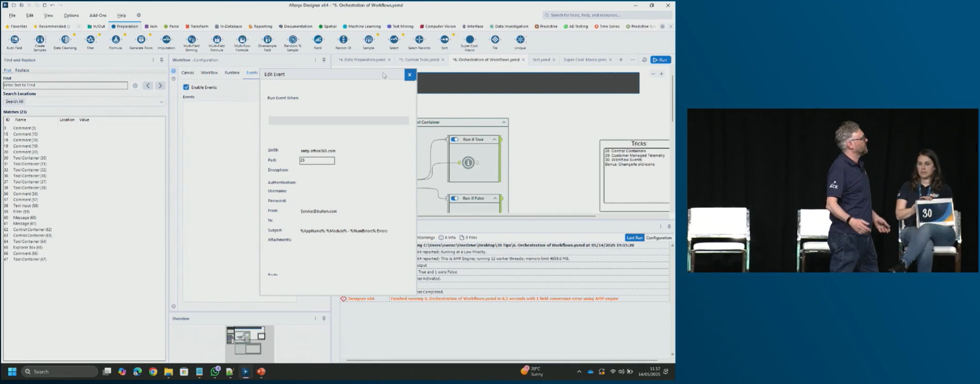This screenshot has height=384, width=980.
Task: Open the workflow run history icon
Action: (644, 60)
